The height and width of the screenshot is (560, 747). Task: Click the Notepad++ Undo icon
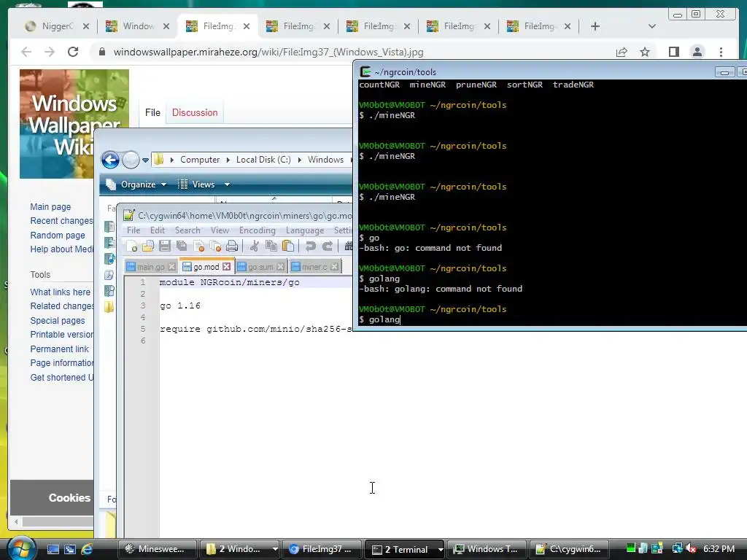(310, 246)
